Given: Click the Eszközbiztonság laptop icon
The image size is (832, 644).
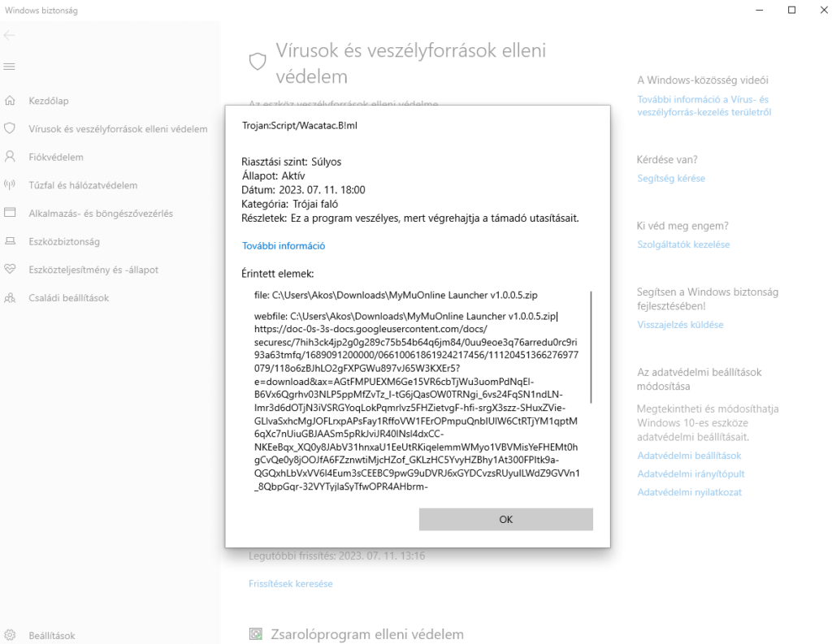Looking at the screenshot, I should (x=11, y=241).
